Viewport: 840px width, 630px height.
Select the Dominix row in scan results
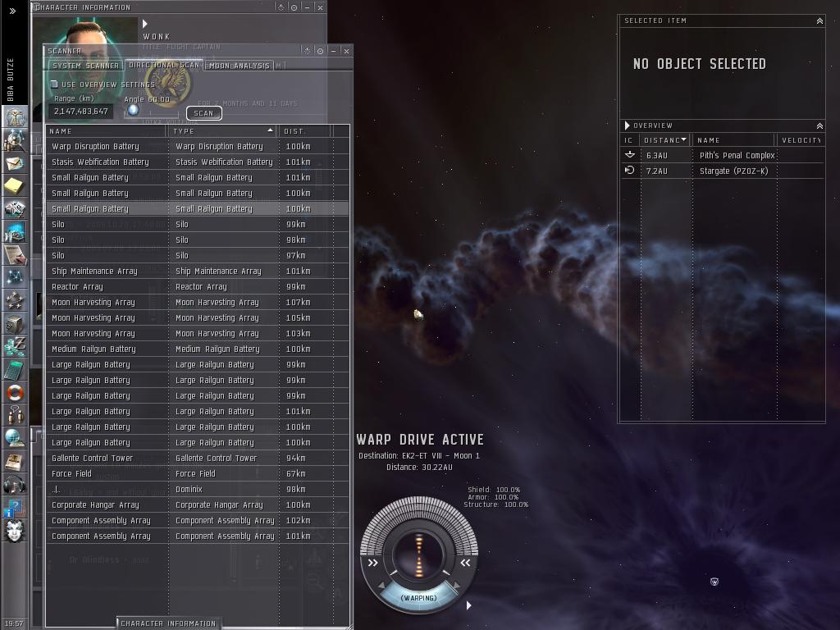[x=198, y=489]
